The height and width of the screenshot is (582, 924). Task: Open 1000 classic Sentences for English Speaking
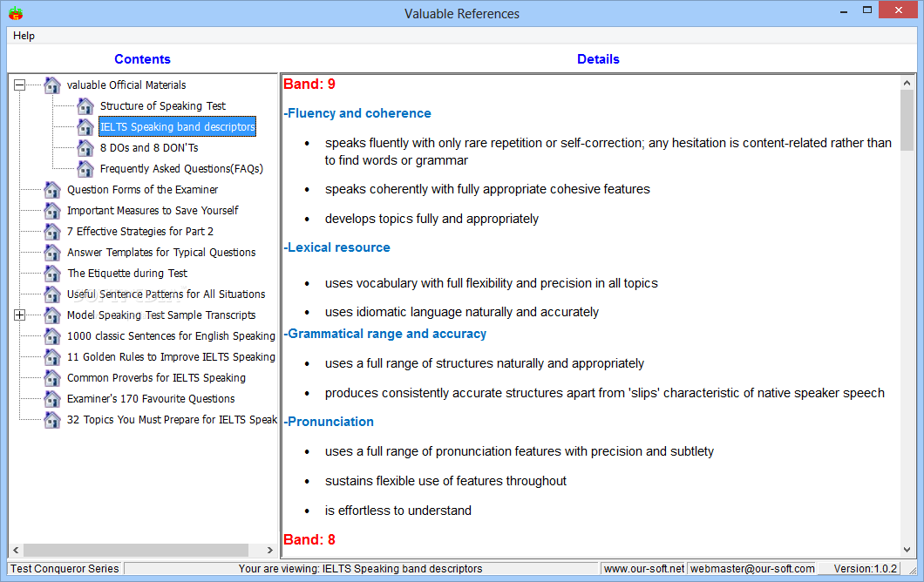pos(171,335)
